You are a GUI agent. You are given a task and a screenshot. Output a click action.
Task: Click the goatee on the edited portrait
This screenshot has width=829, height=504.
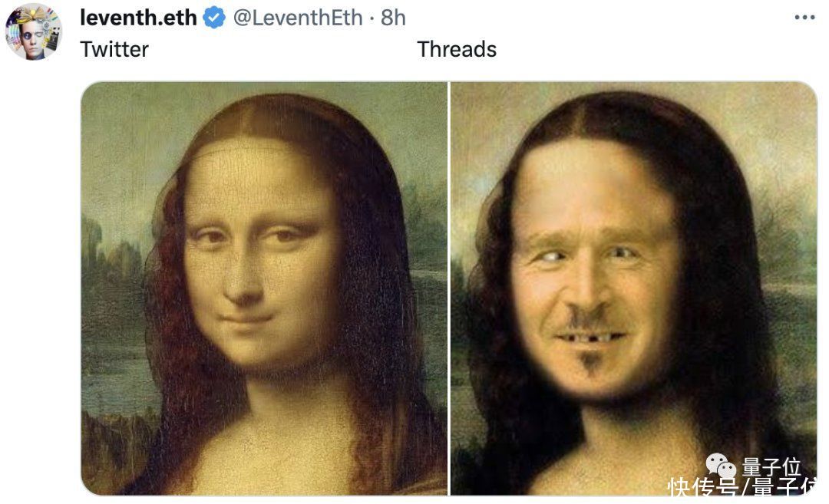point(590,364)
